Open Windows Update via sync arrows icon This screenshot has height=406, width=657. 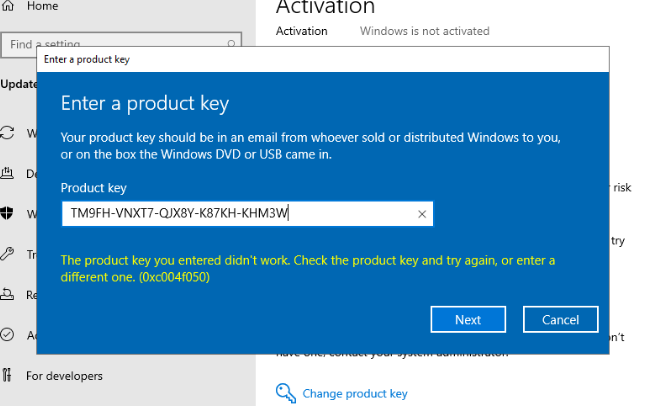pos(7,133)
